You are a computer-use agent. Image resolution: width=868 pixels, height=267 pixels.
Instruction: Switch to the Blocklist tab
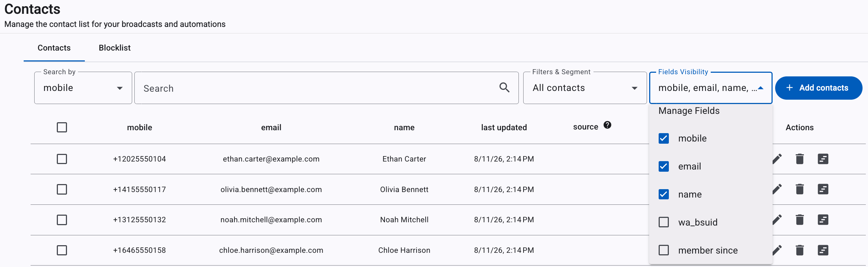(115, 48)
